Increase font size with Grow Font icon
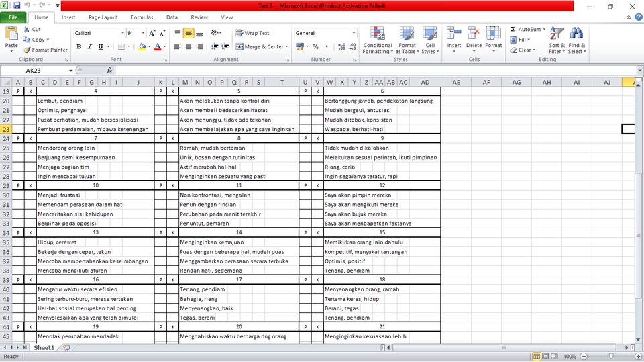The height and width of the screenshot is (362, 644). [x=152, y=33]
